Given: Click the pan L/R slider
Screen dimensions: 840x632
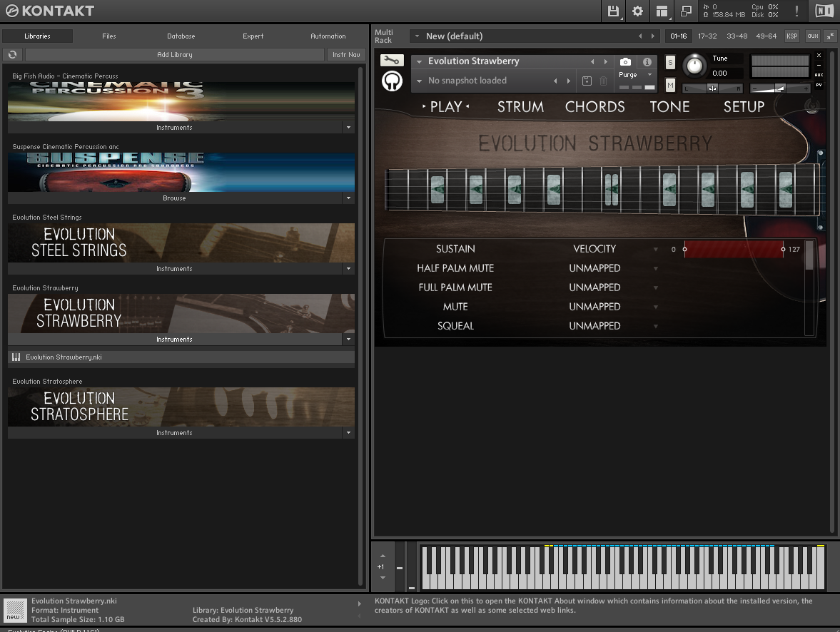Looking at the screenshot, I should [x=712, y=88].
